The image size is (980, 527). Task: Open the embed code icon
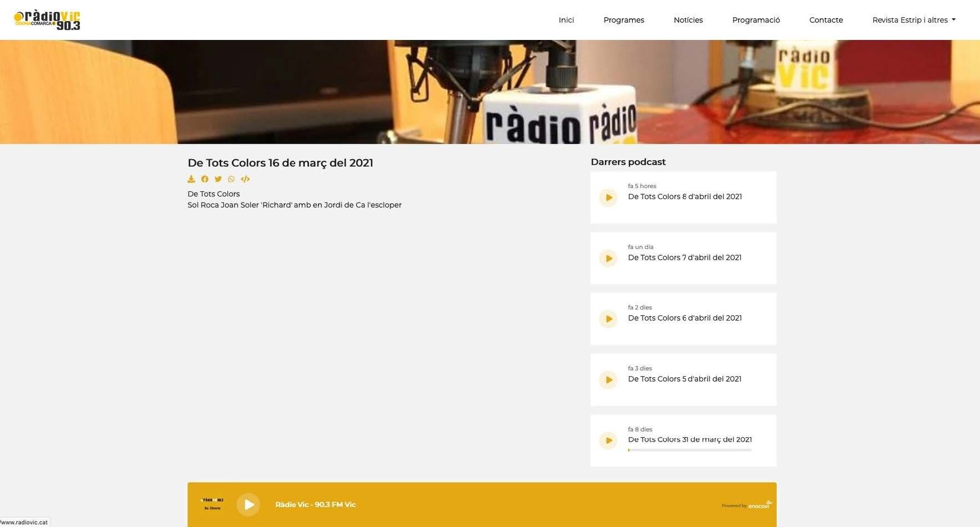point(245,179)
